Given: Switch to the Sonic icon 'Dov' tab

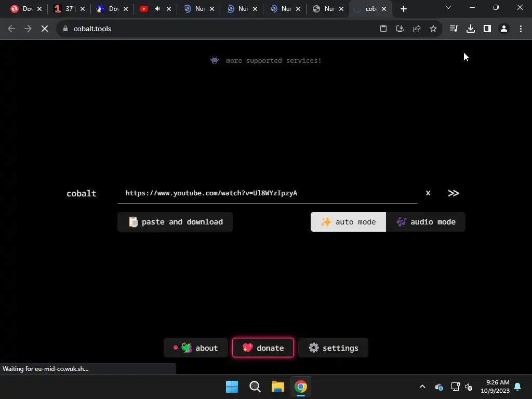Looking at the screenshot, I should click(110, 9).
